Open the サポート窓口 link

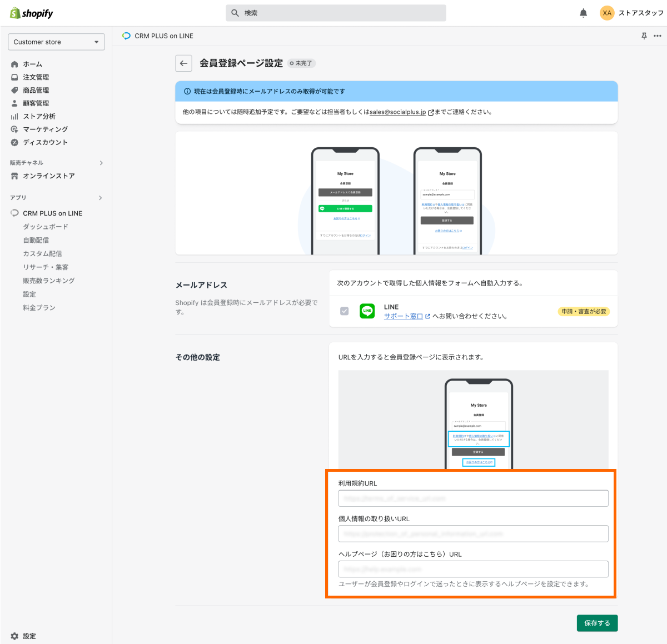pos(404,316)
